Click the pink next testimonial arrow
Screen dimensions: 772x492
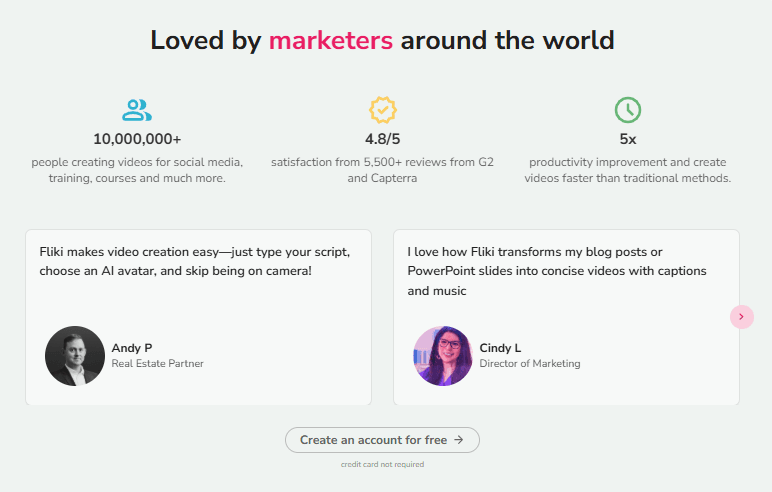pos(741,316)
